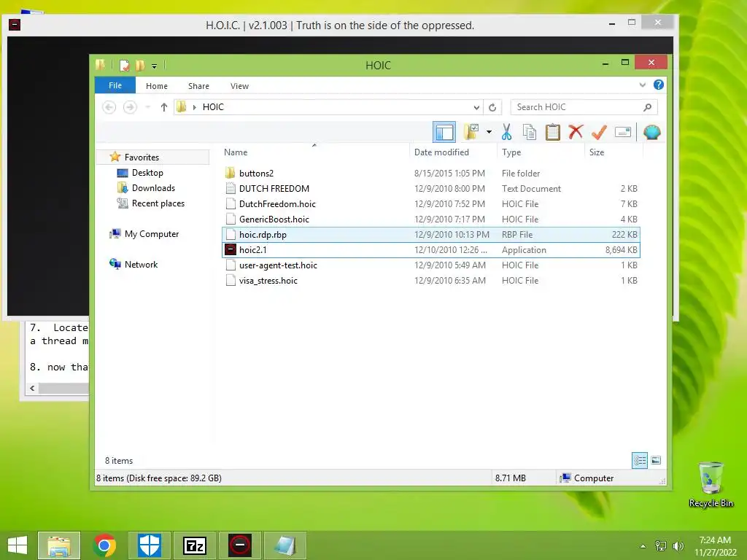Viewport: 747px width, 560px height.
Task: Open Network in navigation pane
Action: point(141,264)
